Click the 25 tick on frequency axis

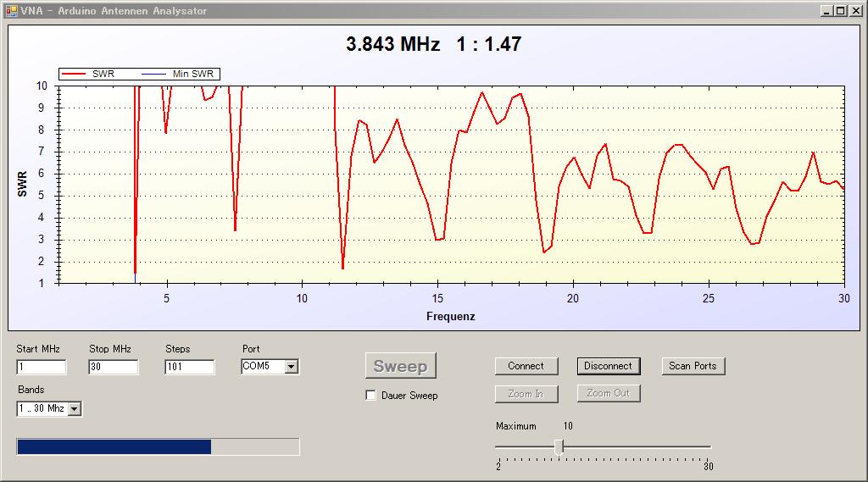coord(709,298)
